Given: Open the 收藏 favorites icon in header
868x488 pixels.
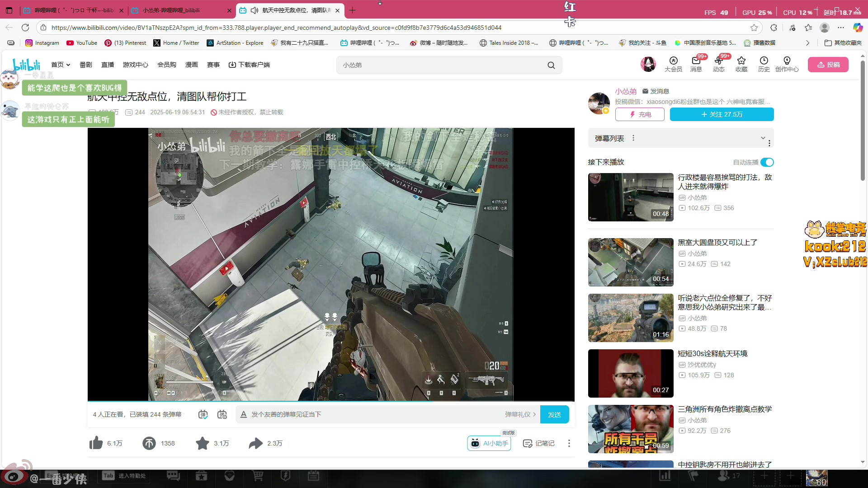Looking at the screenshot, I should point(741,64).
